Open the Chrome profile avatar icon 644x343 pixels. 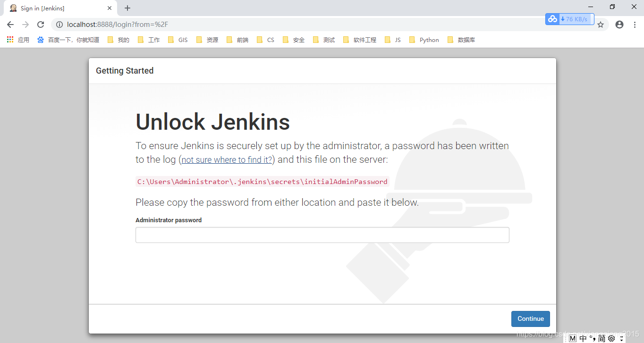[x=619, y=25]
